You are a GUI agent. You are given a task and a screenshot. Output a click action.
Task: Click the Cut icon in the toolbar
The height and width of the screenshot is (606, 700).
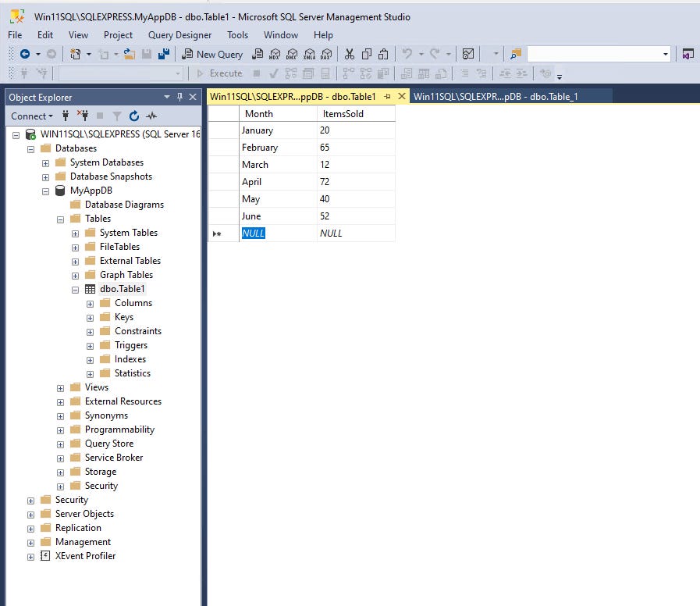[350, 55]
